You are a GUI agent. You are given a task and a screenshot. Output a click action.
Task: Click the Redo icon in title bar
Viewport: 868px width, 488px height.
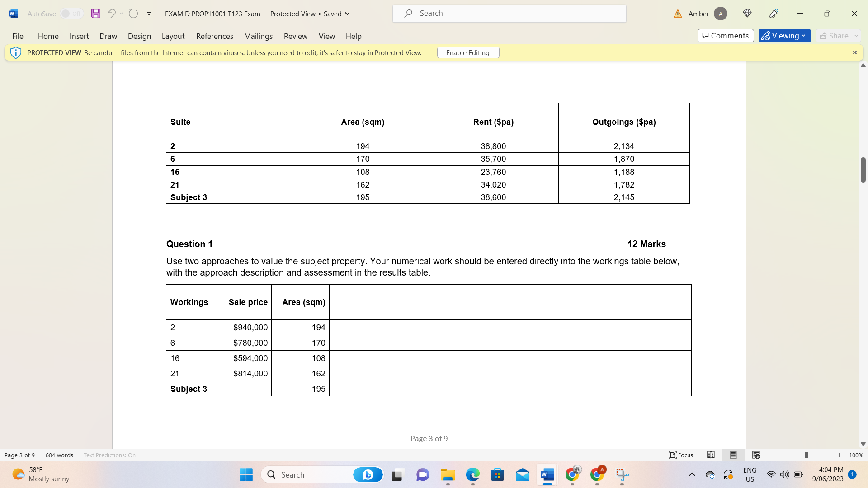[x=133, y=14]
